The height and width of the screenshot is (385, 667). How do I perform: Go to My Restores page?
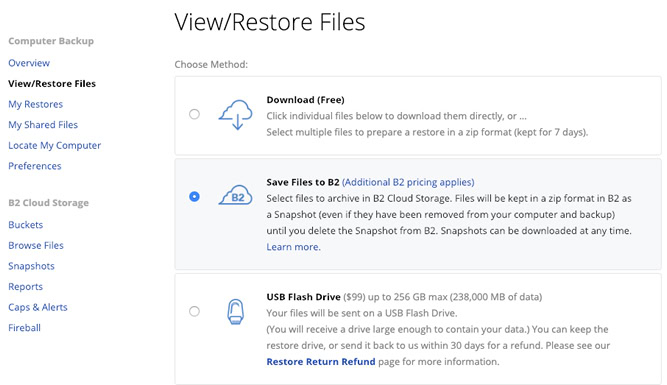[x=35, y=104]
